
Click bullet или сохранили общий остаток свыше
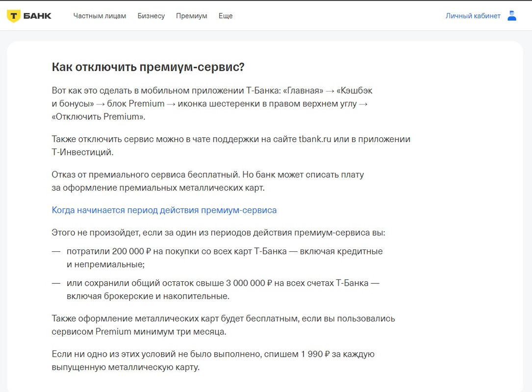tap(223, 283)
